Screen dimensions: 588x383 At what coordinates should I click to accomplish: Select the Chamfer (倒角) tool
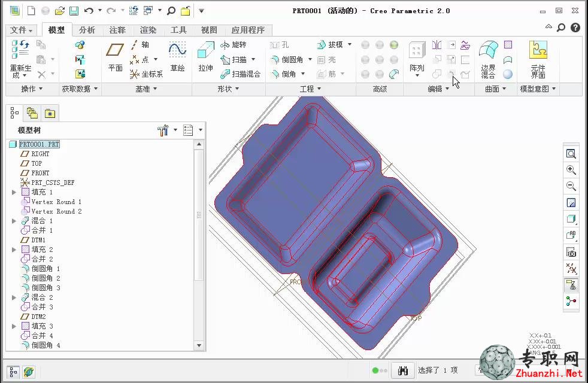pos(283,74)
